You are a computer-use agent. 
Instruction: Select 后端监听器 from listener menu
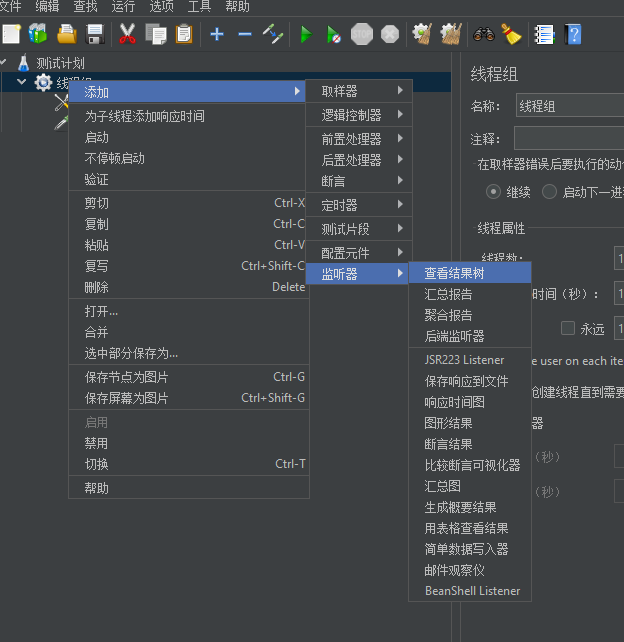pos(470,336)
